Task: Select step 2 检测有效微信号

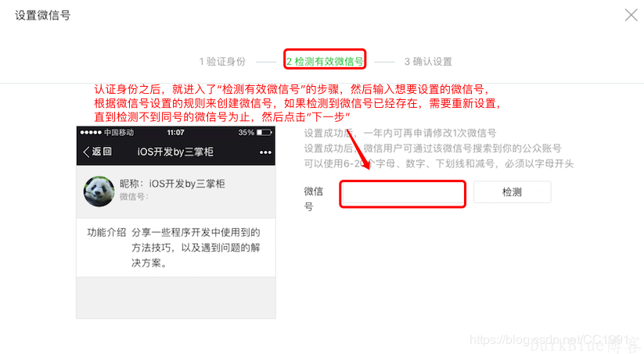Action: pyautogui.click(x=325, y=62)
